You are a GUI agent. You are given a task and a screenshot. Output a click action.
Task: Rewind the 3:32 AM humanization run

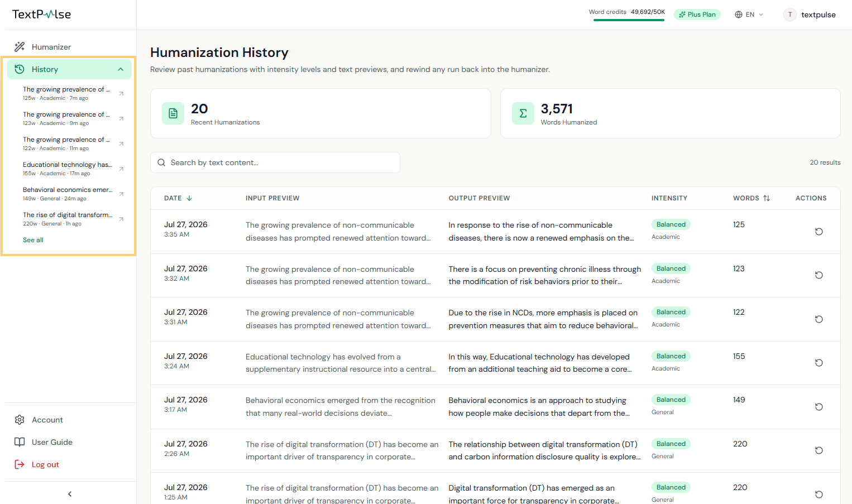coord(819,275)
